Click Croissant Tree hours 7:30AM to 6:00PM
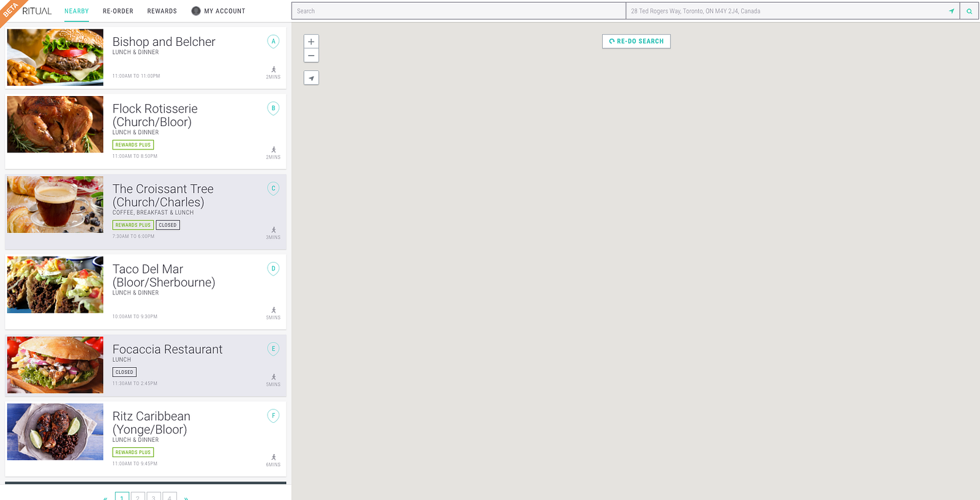The height and width of the screenshot is (500, 980). click(134, 236)
